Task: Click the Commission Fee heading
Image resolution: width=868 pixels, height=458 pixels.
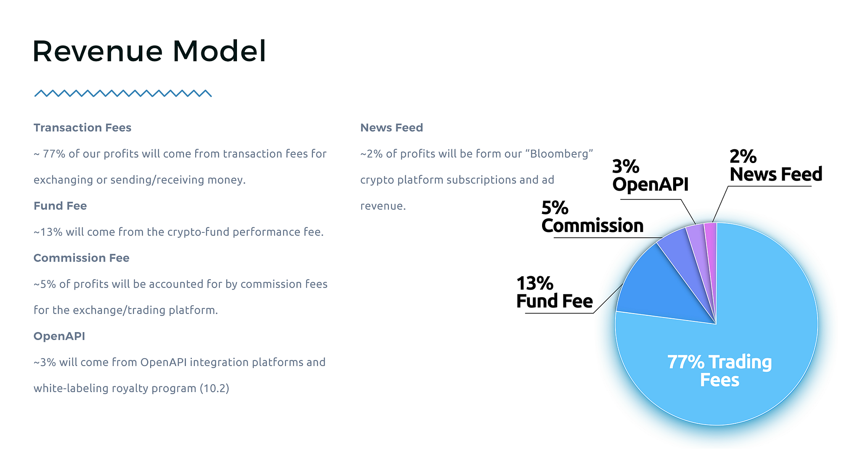Action: click(x=82, y=258)
